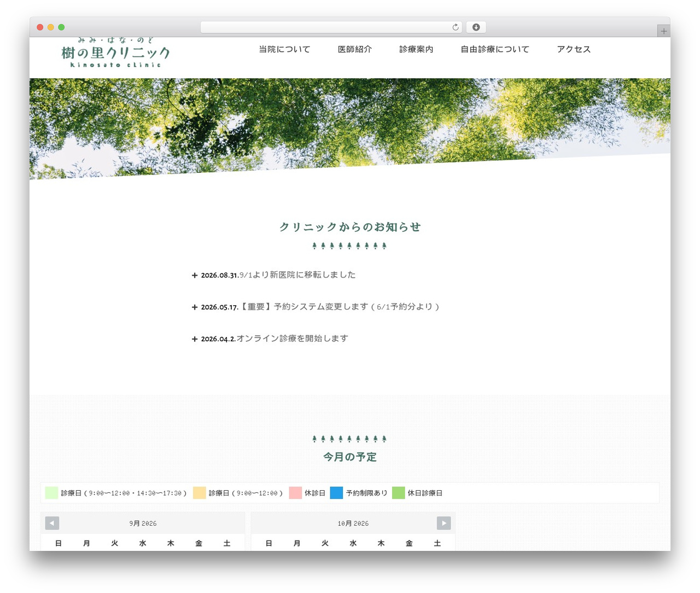Click the pink 休診日 legend swatch
The height and width of the screenshot is (593, 700).
(x=295, y=492)
